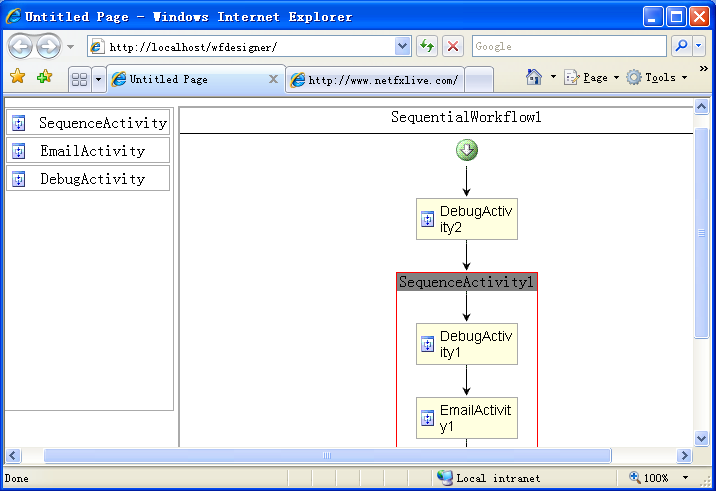Open a new blank tab
The height and width of the screenshot is (491, 716).
pyautogui.click(x=479, y=80)
